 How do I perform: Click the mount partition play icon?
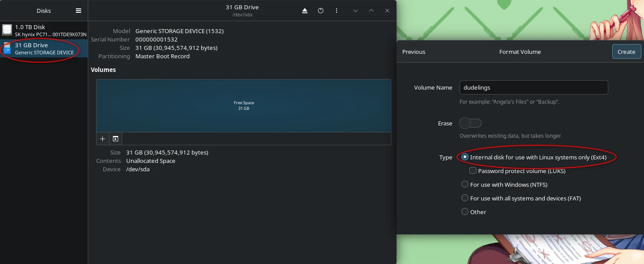(x=116, y=139)
